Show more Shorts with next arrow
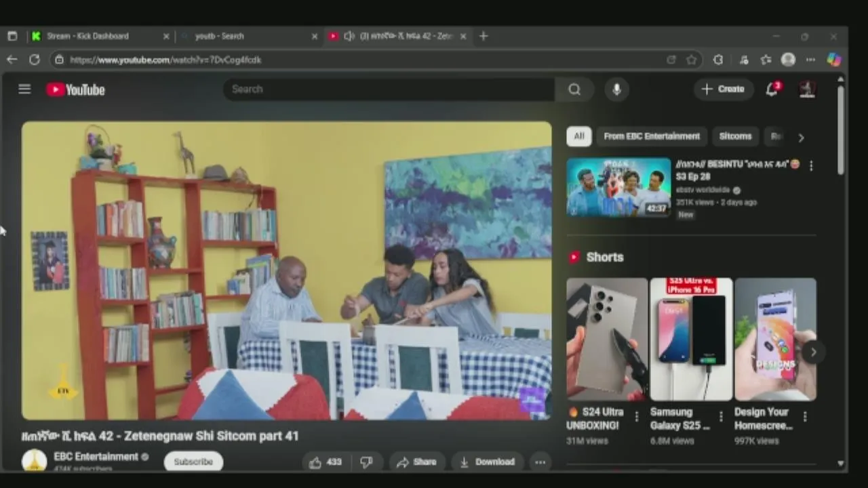Screen dimensions: 868x488 813,352
